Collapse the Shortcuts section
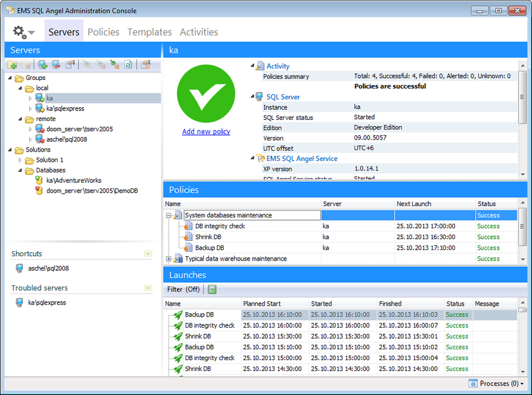Viewport: 532px width, 395px height. click(x=148, y=254)
